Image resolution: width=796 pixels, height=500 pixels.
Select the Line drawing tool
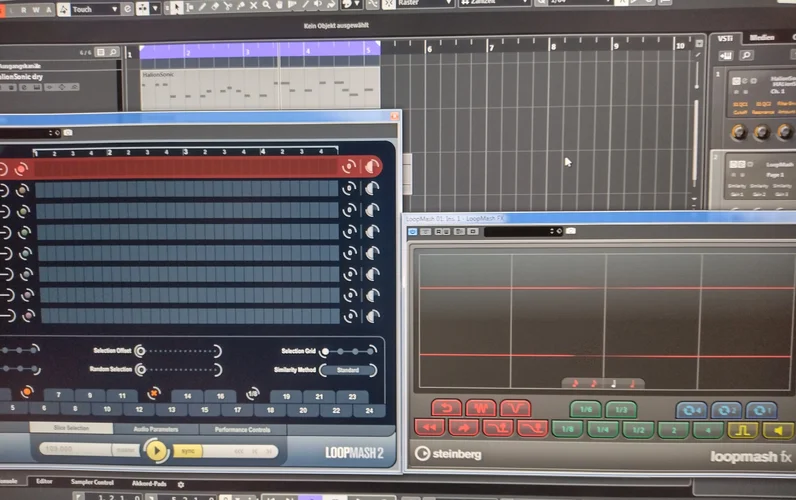(x=306, y=5)
